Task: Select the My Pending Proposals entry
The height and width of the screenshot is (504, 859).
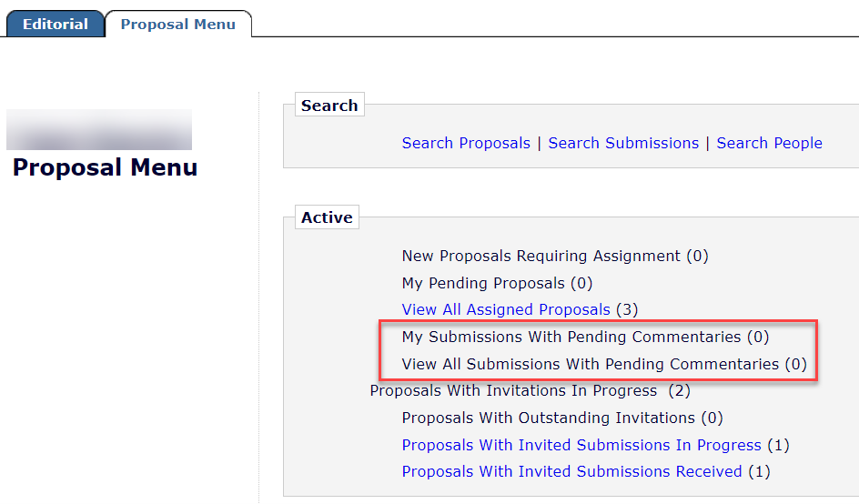Action: tap(483, 283)
